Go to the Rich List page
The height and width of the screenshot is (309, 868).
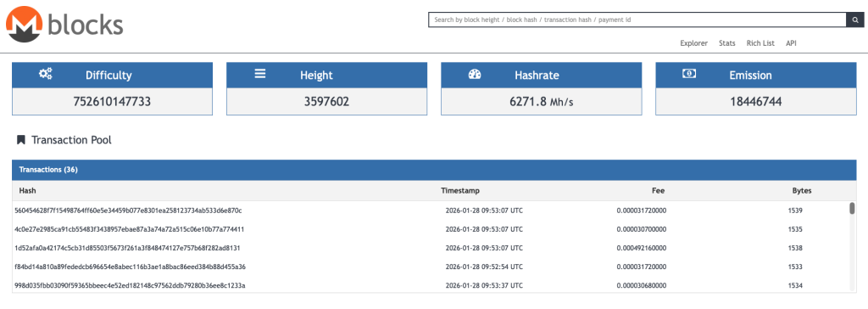[x=760, y=43]
